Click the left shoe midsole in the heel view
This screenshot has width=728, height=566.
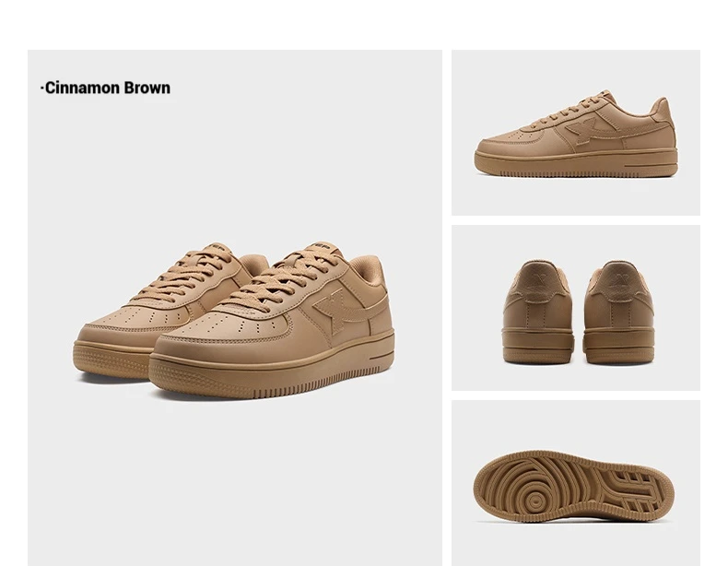click(537, 345)
